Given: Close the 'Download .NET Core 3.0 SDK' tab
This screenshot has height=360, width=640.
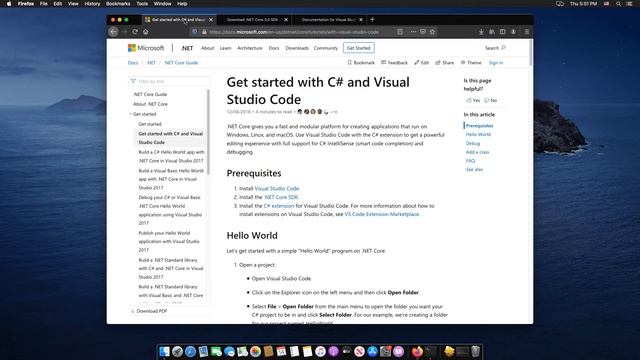Looking at the screenshot, I should point(286,20).
